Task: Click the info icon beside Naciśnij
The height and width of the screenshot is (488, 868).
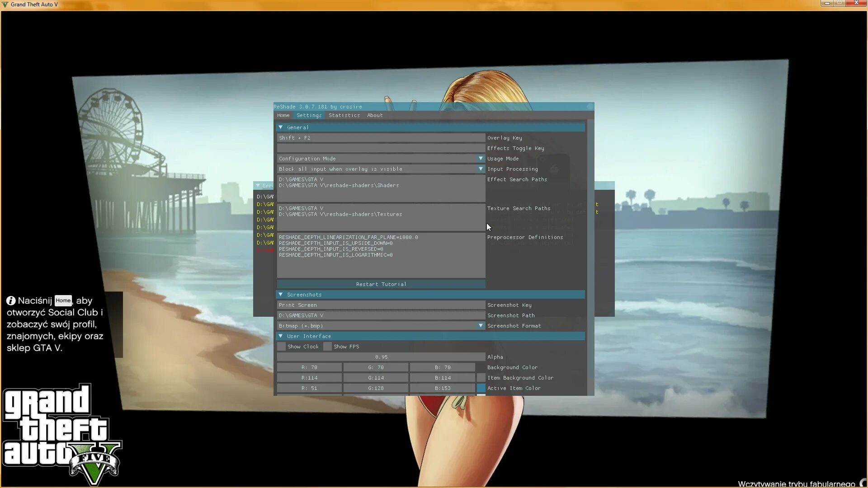Action: click(x=11, y=300)
